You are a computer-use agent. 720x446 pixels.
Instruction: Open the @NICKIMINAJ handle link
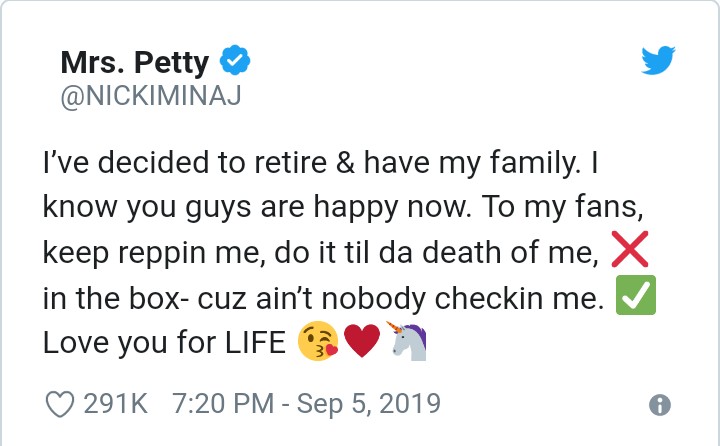coord(151,96)
